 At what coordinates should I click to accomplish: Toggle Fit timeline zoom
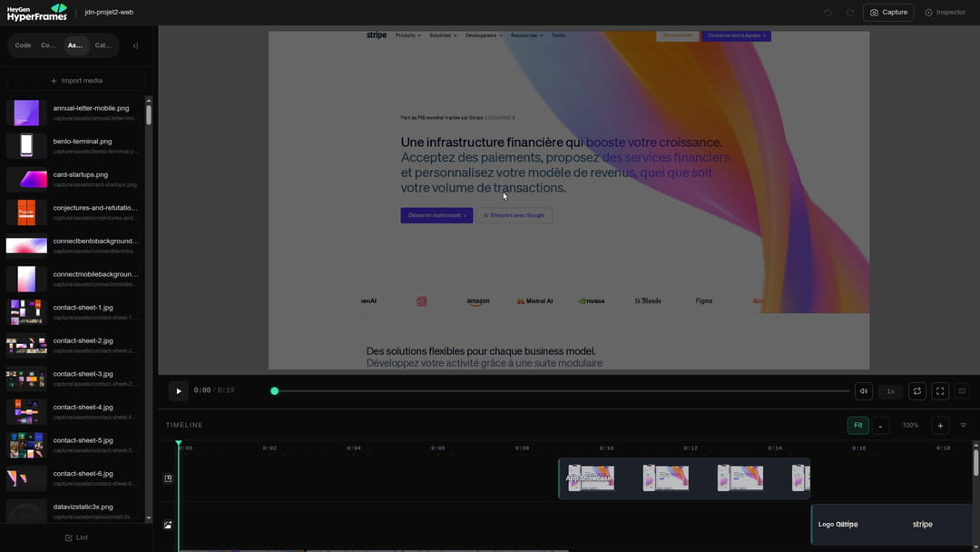[857, 426]
